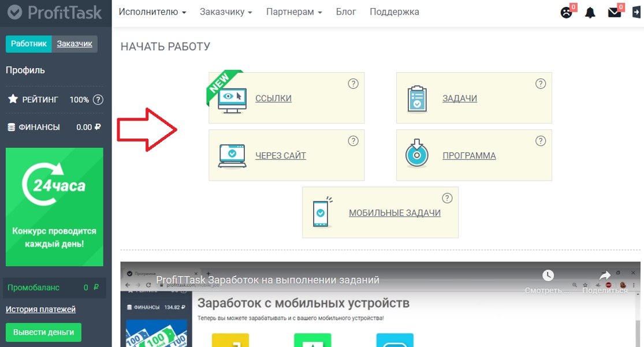Click the 24 часа contest banner
The width and height of the screenshot is (644, 347).
pyautogui.click(x=55, y=207)
